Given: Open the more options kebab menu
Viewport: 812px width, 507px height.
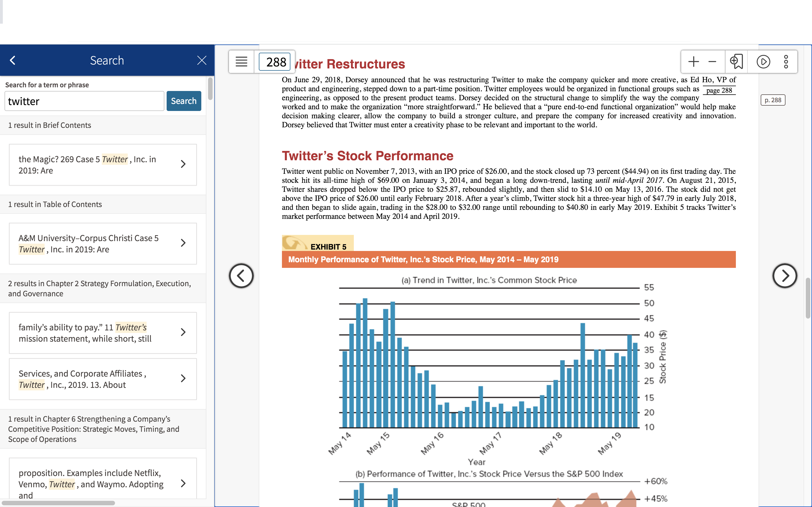Looking at the screenshot, I should pyautogui.click(x=786, y=62).
